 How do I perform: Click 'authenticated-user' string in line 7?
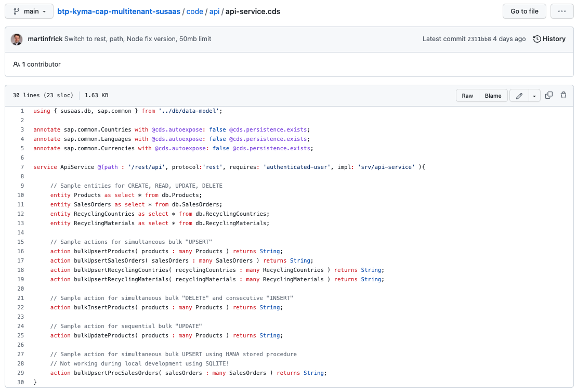point(297,167)
